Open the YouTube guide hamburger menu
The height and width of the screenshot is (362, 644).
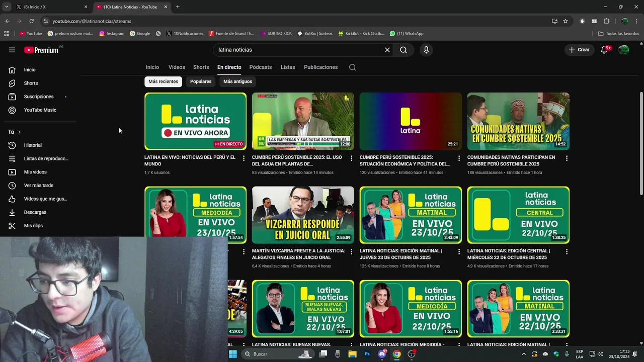tap(12, 50)
